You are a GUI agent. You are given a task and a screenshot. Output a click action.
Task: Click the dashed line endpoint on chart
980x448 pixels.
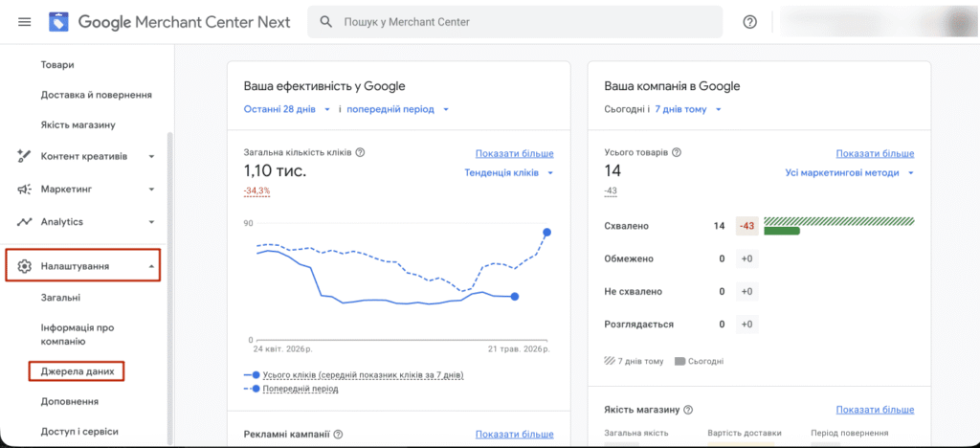pos(546,233)
